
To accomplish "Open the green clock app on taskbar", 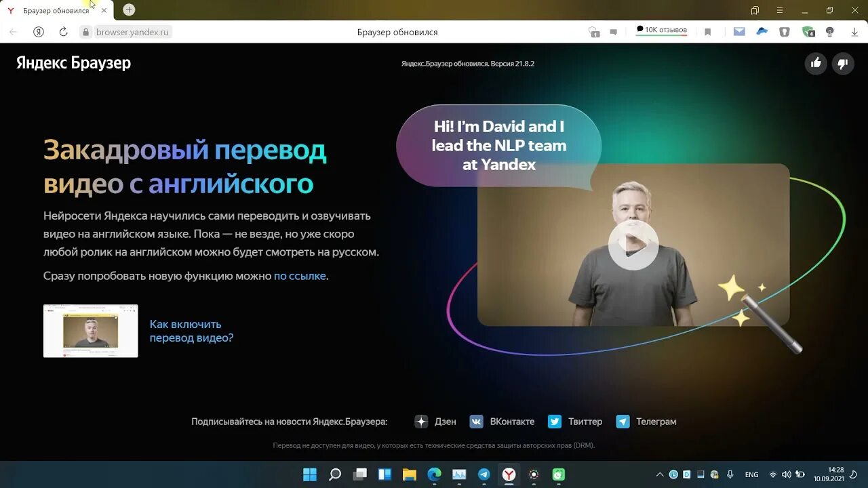I will click(x=559, y=474).
